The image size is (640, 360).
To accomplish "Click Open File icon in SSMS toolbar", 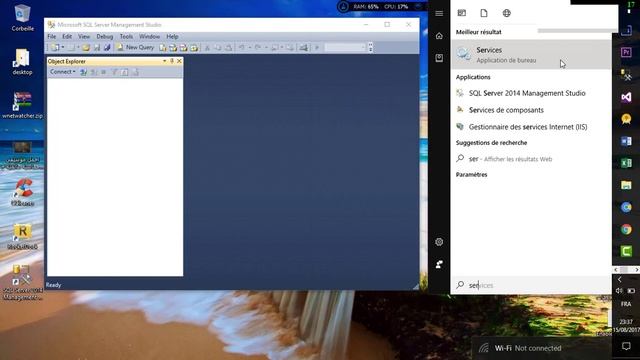I will [x=86, y=48].
